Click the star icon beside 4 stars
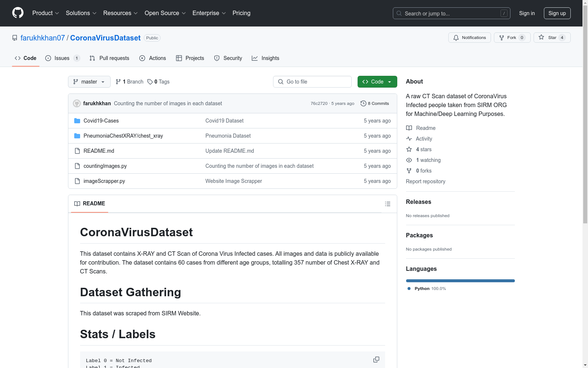The image size is (588, 368). [409, 149]
